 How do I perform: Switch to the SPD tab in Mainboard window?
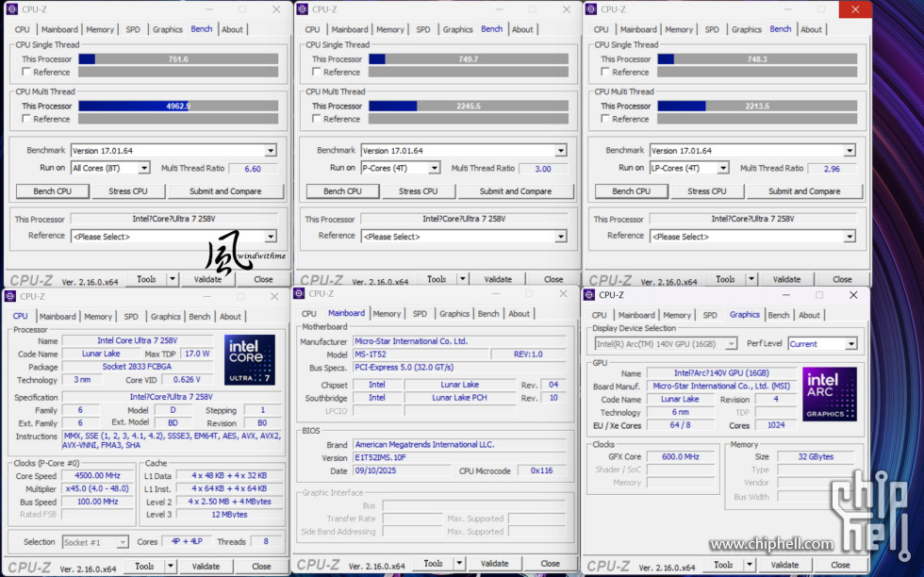click(419, 314)
